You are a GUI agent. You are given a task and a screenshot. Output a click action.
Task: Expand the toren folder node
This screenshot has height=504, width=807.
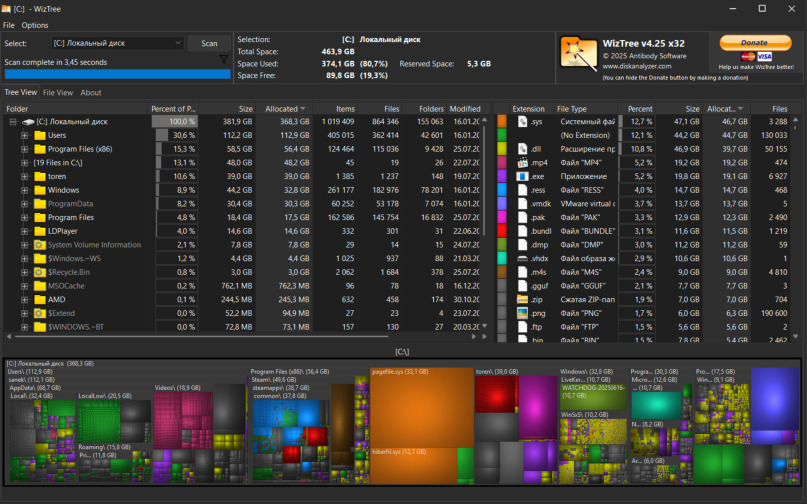24,177
